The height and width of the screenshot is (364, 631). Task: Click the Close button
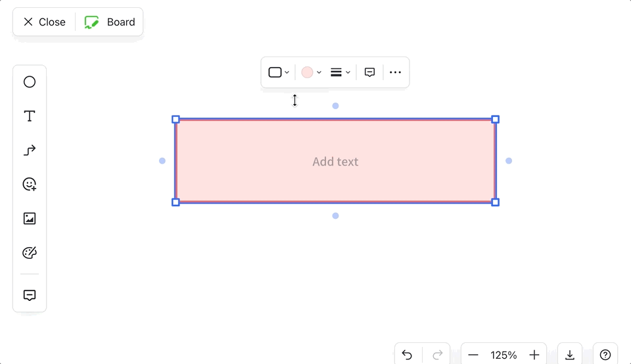click(x=45, y=22)
